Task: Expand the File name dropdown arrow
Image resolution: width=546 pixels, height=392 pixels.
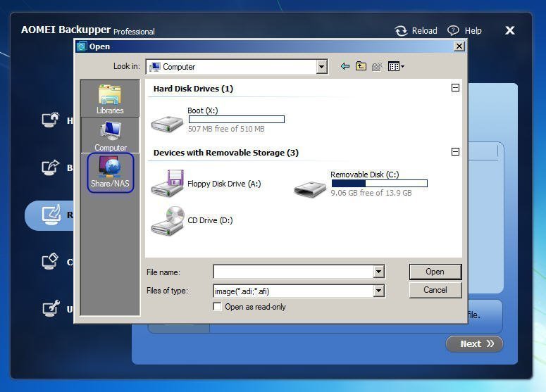Action: click(x=379, y=272)
